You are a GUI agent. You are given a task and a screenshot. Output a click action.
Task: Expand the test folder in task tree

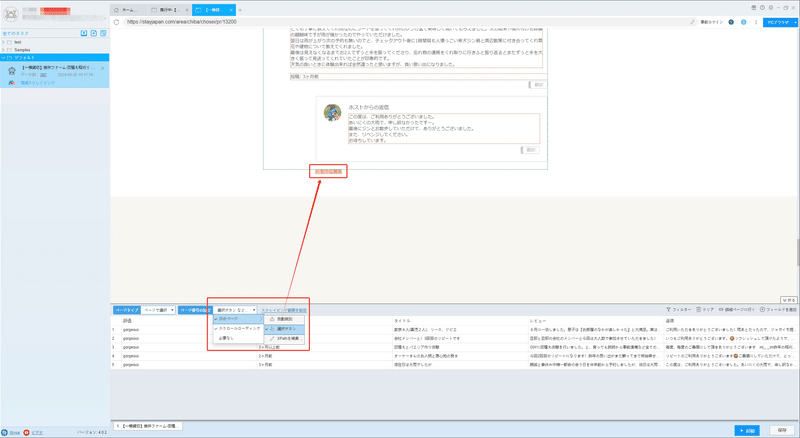[3, 42]
